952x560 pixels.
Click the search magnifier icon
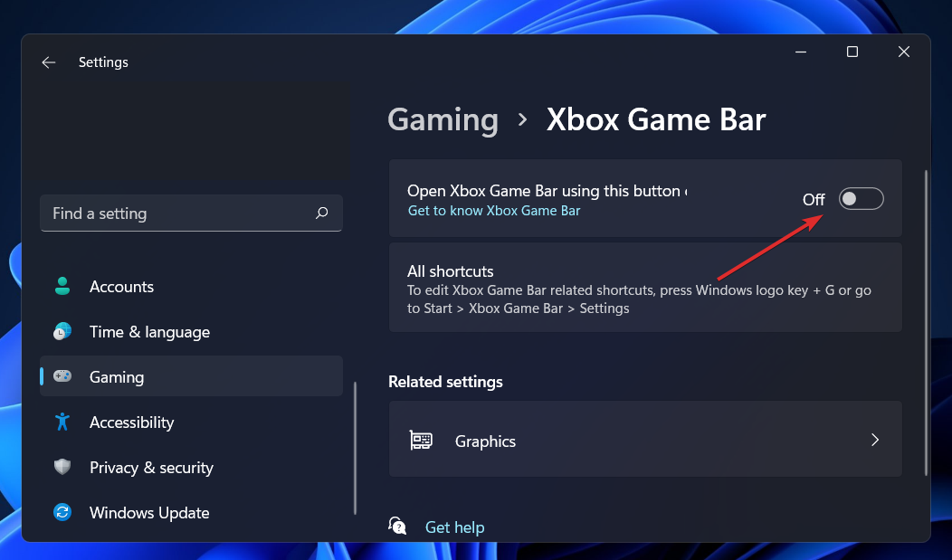(x=322, y=213)
